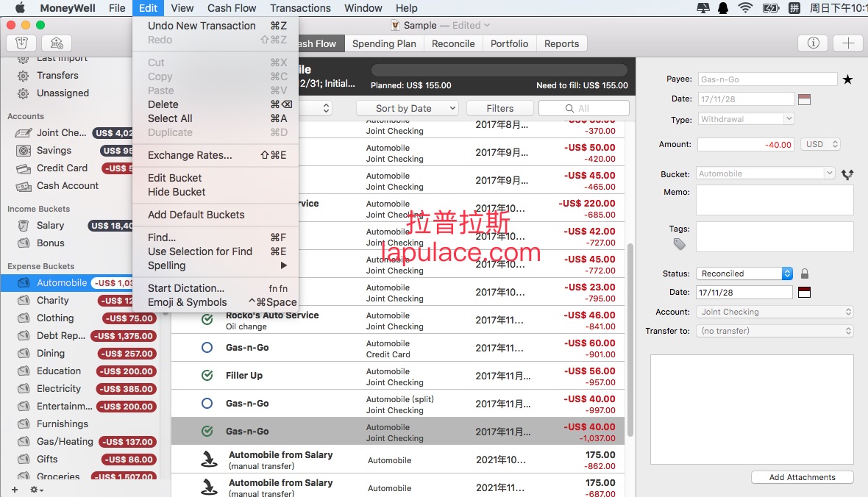Click the Charity bucket icon

pos(24,301)
